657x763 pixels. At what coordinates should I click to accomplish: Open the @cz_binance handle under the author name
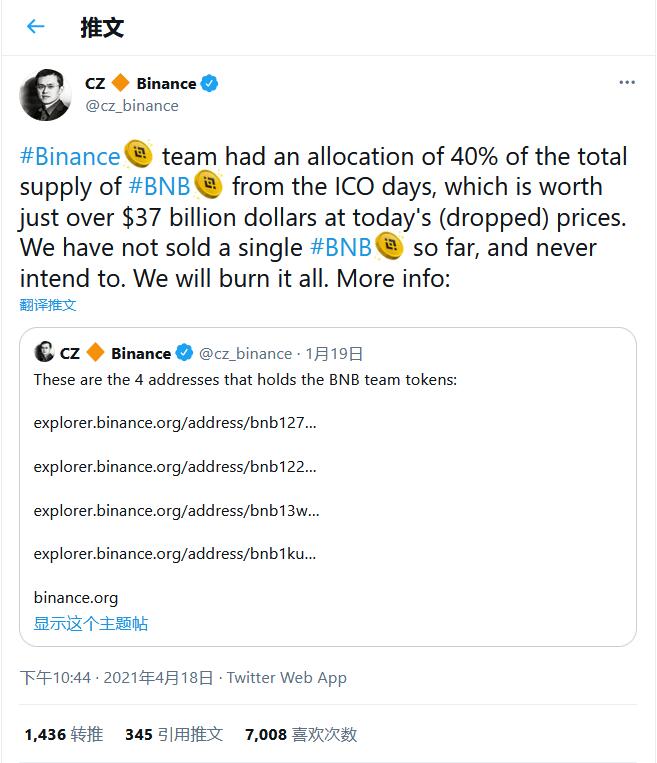(132, 105)
